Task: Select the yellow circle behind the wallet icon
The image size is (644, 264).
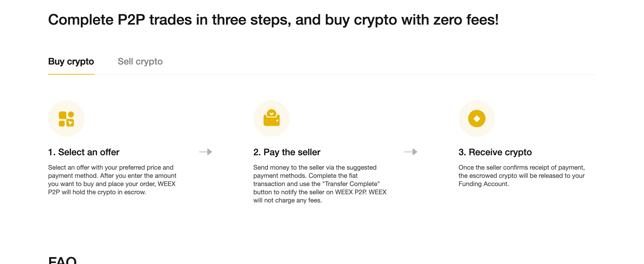Action: pos(272,119)
